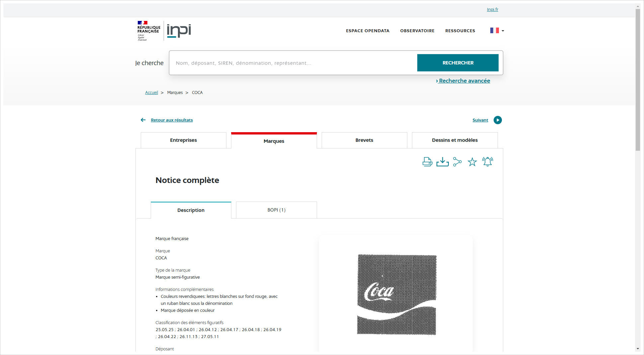Open the French flag language dropdown
The width and height of the screenshot is (644, 355).
tap(497, 31)
